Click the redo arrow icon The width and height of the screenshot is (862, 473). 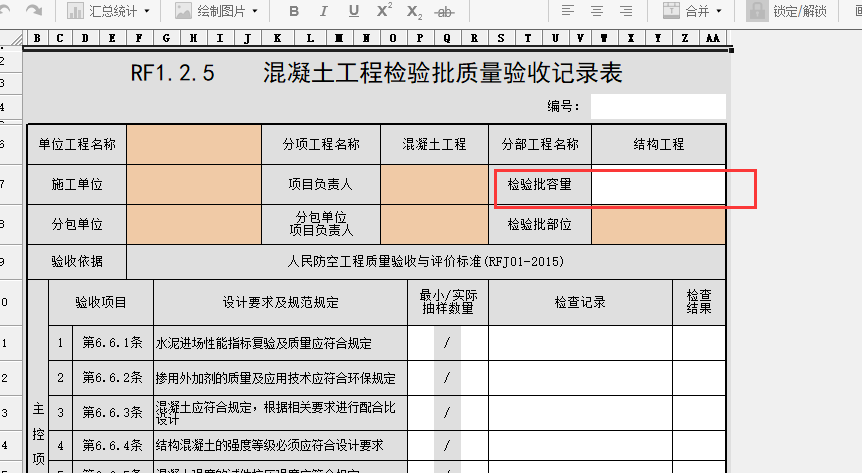(x=34, y=10)
